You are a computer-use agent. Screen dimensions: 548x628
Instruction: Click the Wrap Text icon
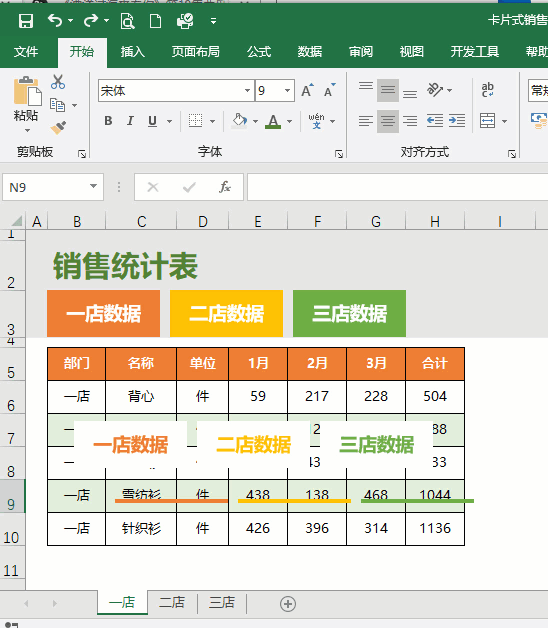pos(488,90)
